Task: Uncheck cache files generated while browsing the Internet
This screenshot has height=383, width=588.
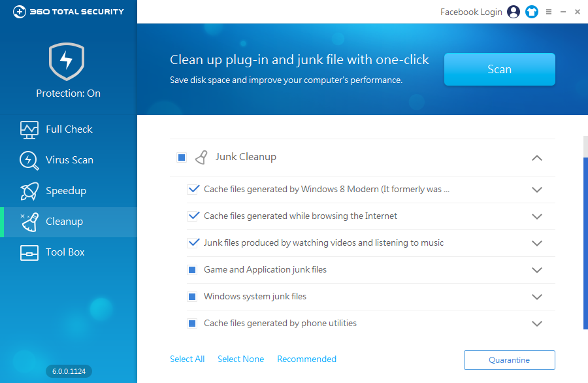Action: (x=193, y=216)
